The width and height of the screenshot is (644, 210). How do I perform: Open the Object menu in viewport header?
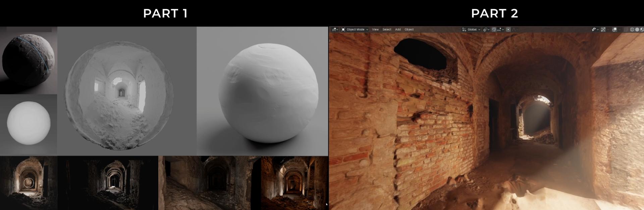point(409,30)
